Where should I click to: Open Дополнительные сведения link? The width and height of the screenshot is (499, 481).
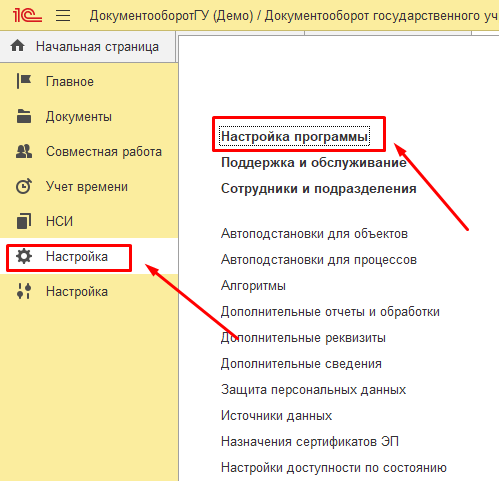click(x=301, y=363)
